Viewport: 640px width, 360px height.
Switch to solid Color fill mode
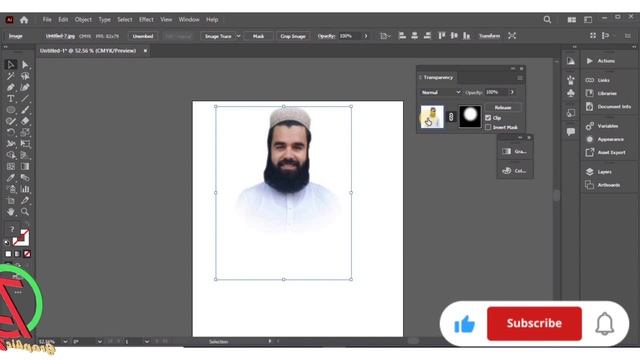coord(8,254)
